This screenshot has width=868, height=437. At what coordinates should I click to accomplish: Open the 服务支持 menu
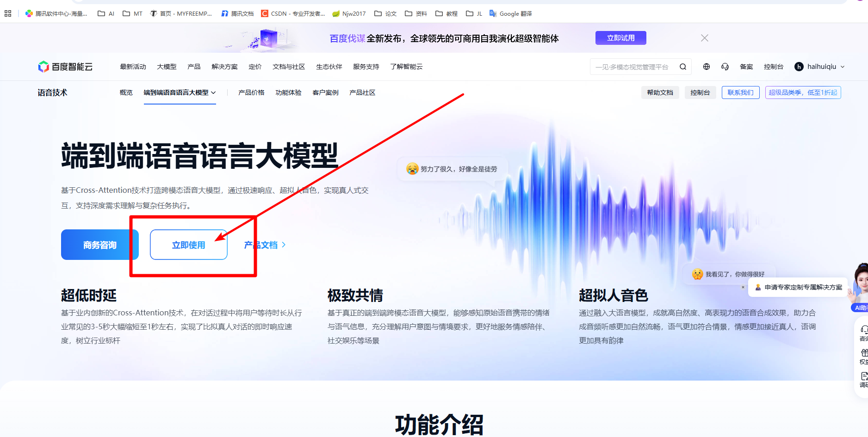tap(366, 67)
